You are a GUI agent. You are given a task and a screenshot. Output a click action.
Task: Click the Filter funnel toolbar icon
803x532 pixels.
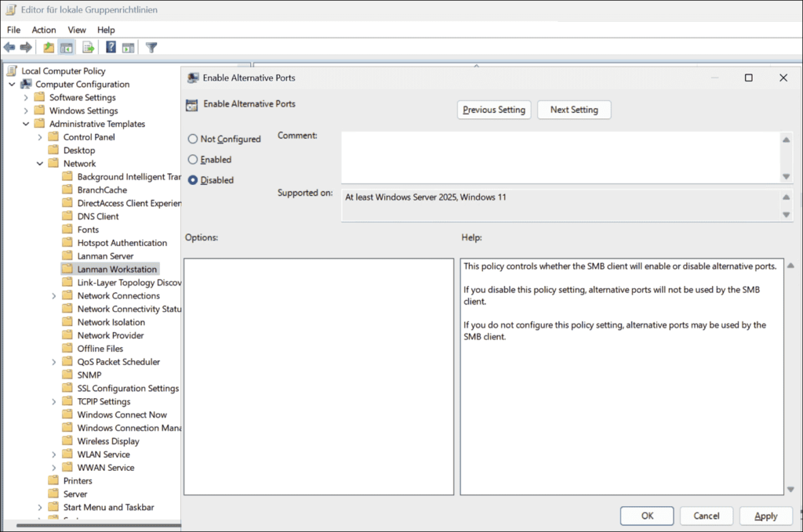151,48
